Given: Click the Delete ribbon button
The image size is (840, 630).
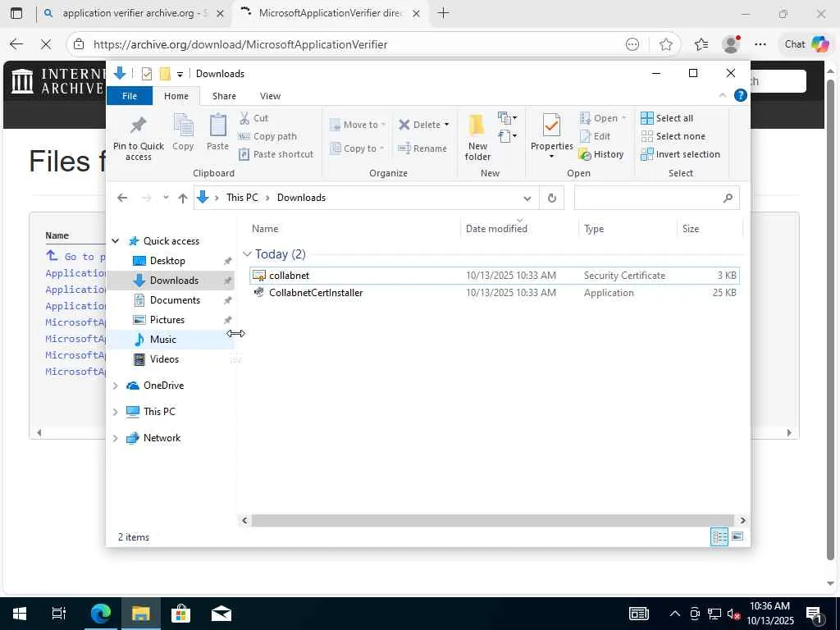Looking at the screenshot, I should [423, 125].
